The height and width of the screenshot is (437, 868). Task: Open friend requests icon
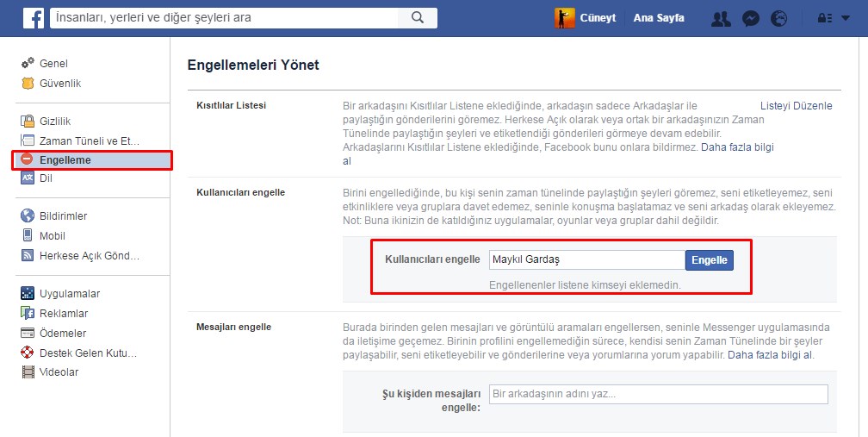721,18
